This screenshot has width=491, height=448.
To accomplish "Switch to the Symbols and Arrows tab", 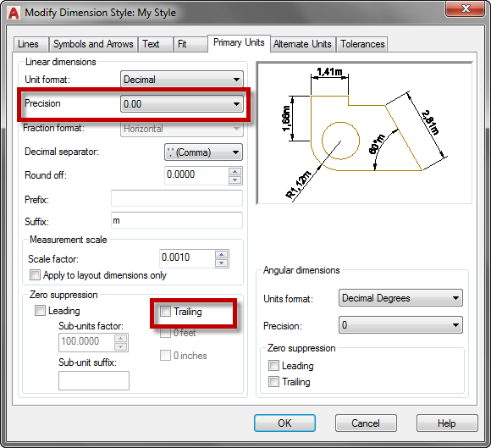I will pos(93,44).
